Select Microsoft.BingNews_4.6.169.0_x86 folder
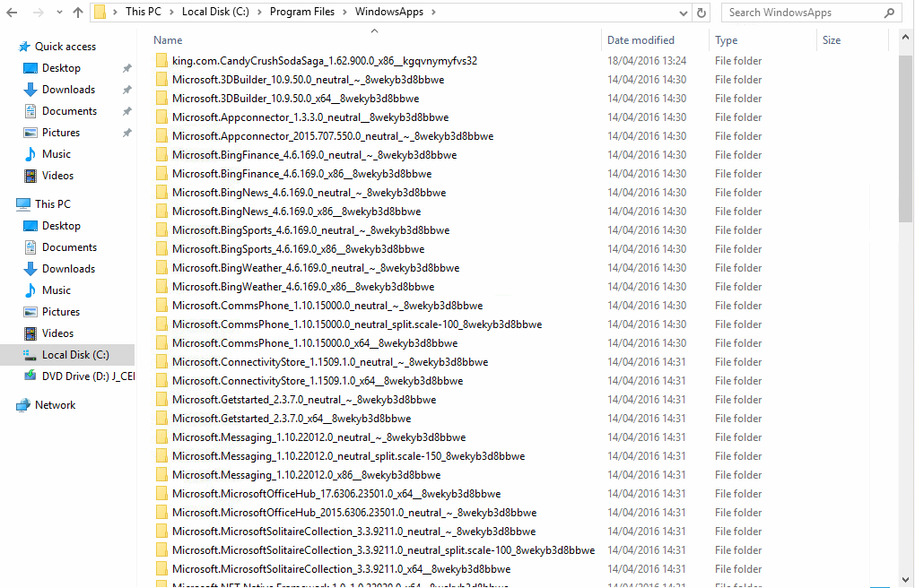 tap(296, 212)
